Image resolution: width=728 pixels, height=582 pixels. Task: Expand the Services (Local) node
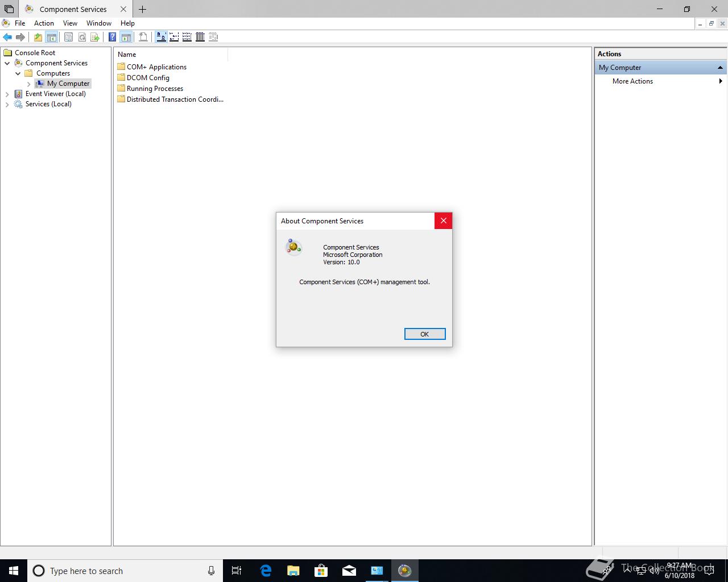pos(7,104)
